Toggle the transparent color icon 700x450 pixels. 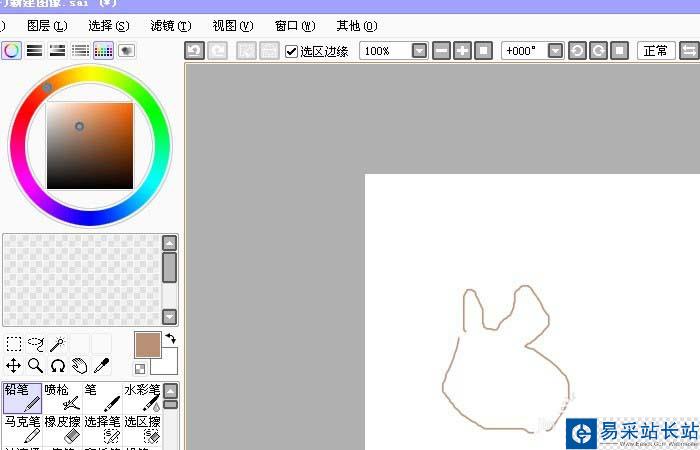click(x=140, y=369)
